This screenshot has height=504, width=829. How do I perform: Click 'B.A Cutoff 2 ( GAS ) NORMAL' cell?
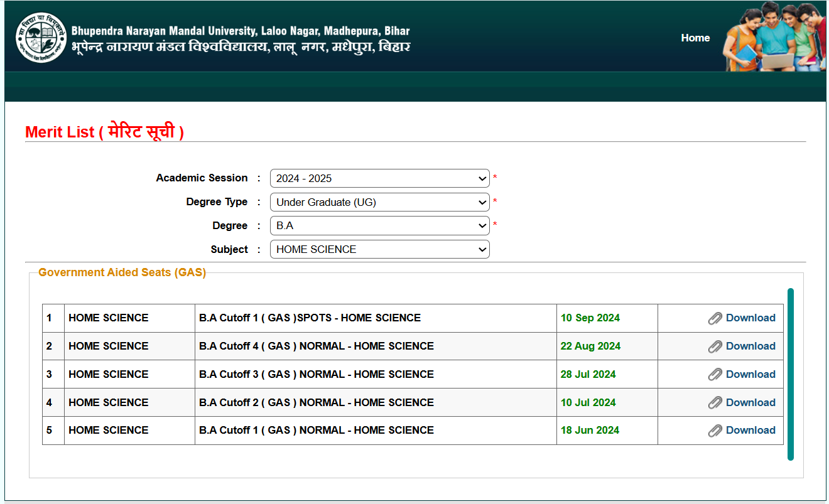point(376,402)
